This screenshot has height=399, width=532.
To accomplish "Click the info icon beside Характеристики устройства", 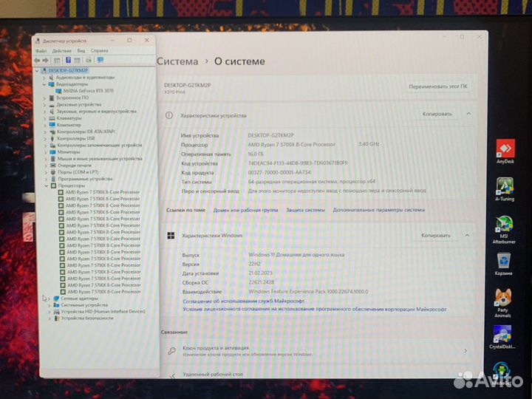I will pos(169,115).
